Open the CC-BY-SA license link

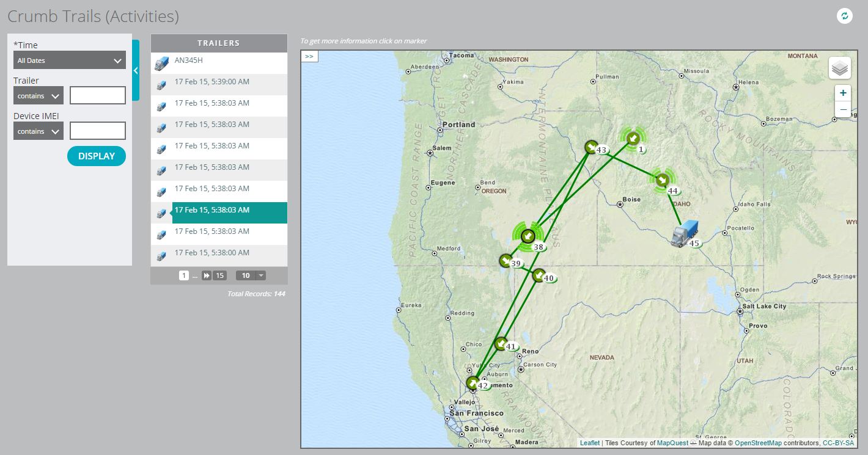coord(838,443)
